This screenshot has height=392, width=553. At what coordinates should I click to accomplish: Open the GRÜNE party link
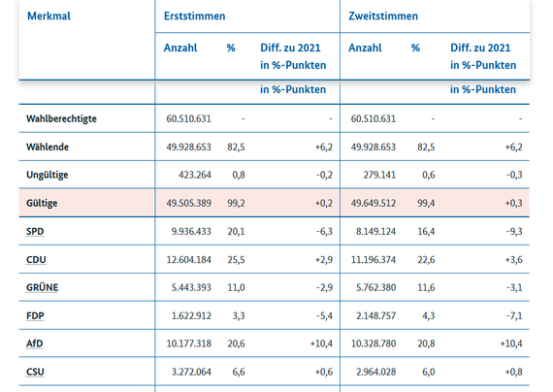tap(42, 287)
